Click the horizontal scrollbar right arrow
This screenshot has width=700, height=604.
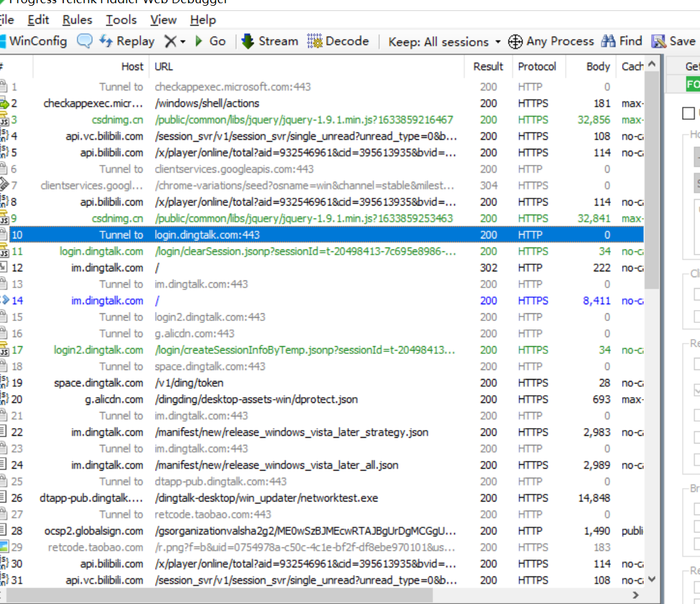636,595
